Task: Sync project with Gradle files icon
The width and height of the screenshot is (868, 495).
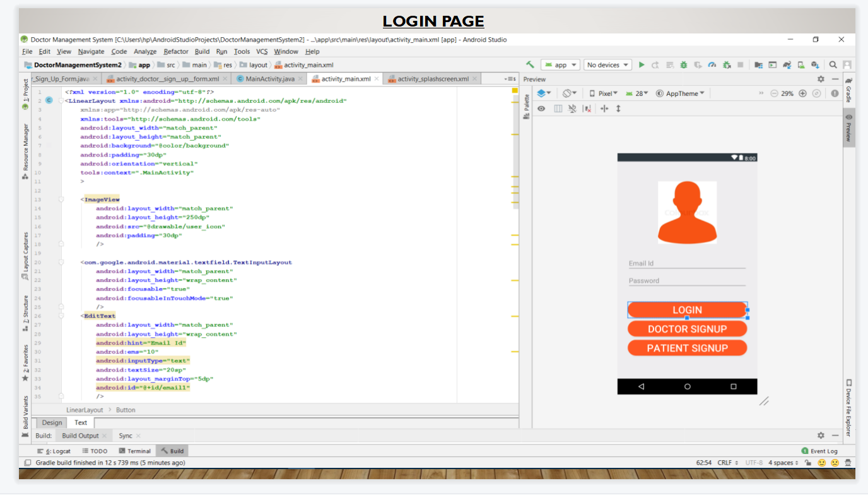Action: tap(787, 65)
